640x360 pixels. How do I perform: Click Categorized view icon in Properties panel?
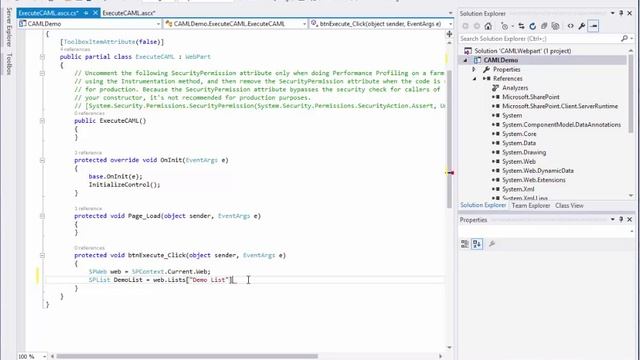[464, 244]
